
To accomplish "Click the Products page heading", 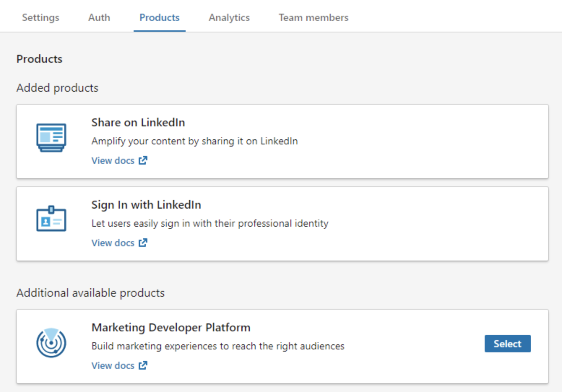I will pos(39,59).
